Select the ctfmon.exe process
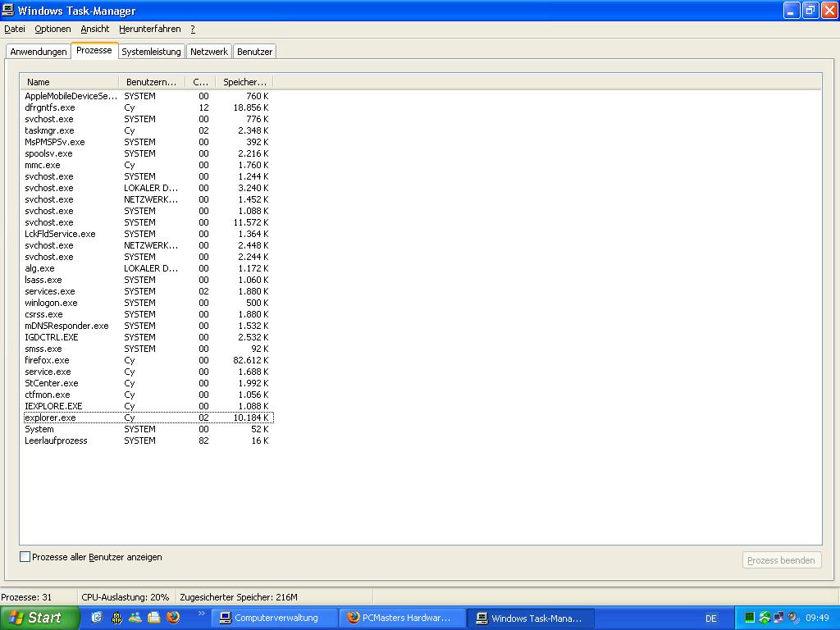 (148, 395)
